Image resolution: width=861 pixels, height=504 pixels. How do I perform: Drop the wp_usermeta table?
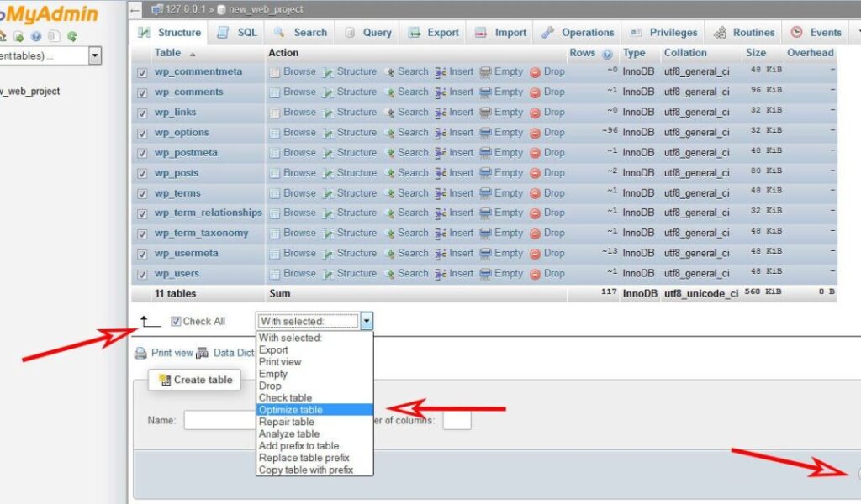(553, 253)
